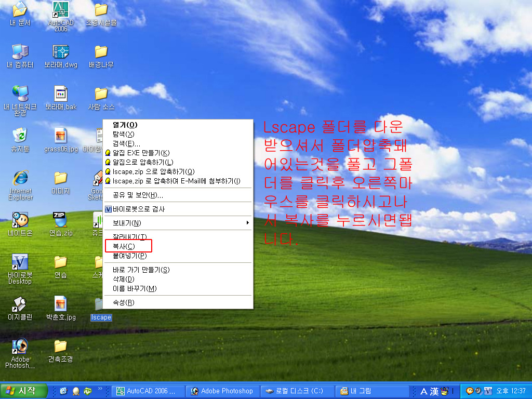Choose 검색(E)... in the context menu
The width and height of the screenshot is (532, 399).
178,143
